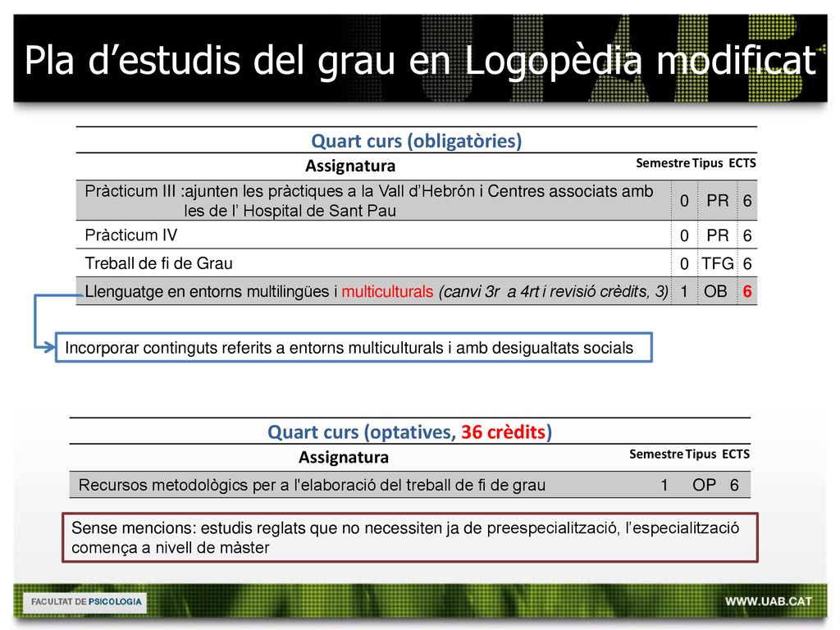Viewport: 840px width, 630px height.
Task: Click the semester 1 cell in the Llenguatge row
Action: 684,291
